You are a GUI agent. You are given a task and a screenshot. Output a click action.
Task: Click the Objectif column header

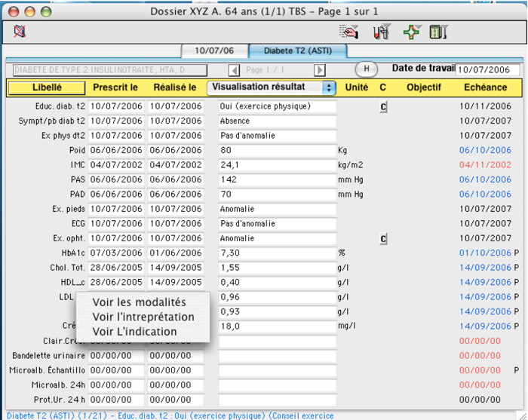pyautogui.click(x=424, y=87)
